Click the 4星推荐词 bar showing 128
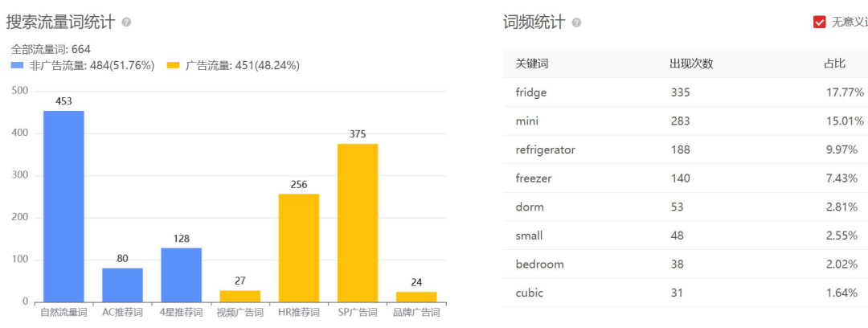 pyautogui.click(x=181, y=275)
